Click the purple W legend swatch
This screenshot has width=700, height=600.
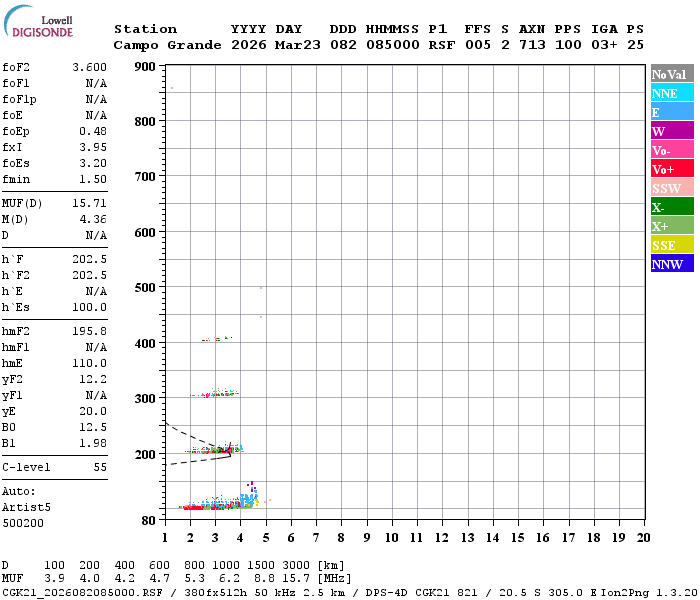[x=672, y=131]
